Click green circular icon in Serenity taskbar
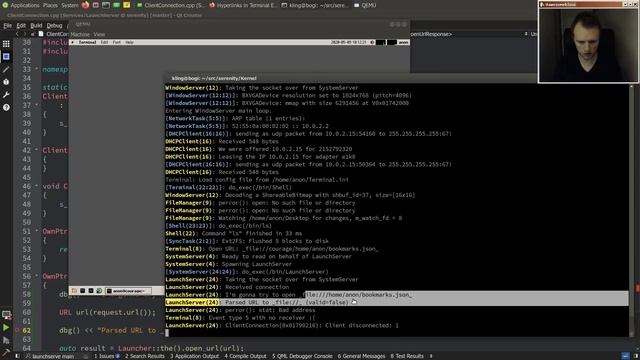 (x=99, y=291)
